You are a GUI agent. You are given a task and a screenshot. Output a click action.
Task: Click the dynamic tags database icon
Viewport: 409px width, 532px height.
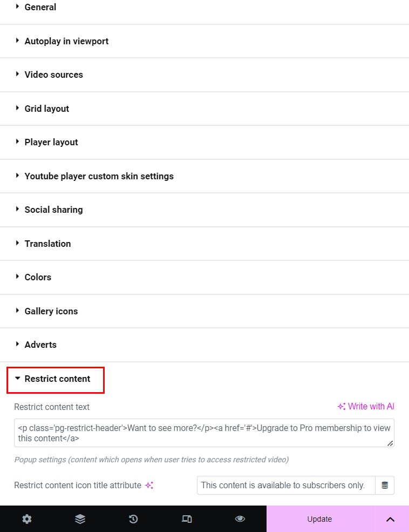[x=385, y=485]
